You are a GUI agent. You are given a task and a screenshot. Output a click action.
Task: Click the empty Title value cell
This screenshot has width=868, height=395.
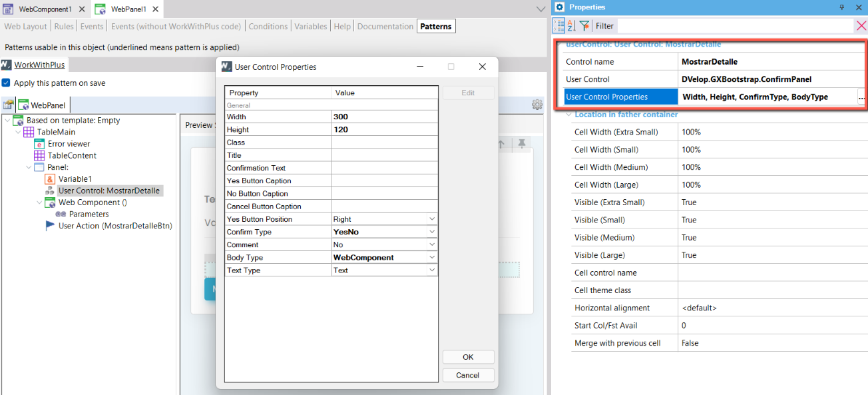(x=385, y=155)
